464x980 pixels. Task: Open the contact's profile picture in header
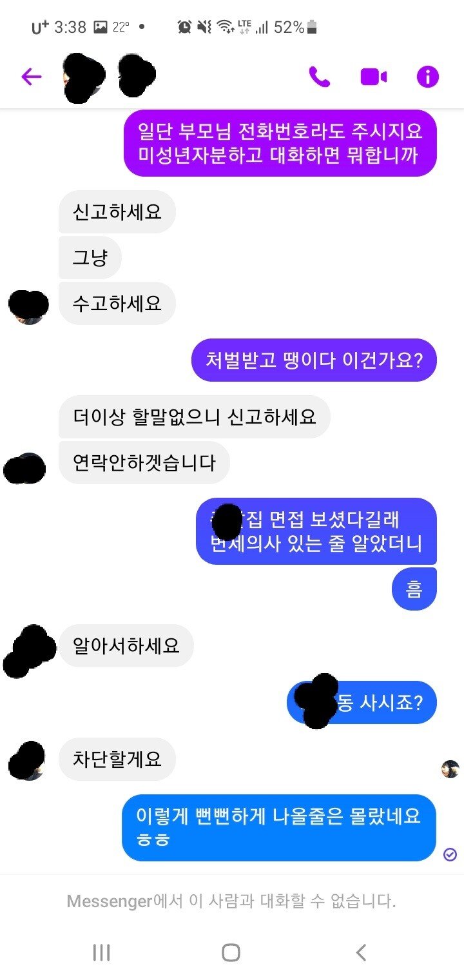coord(84,77)
